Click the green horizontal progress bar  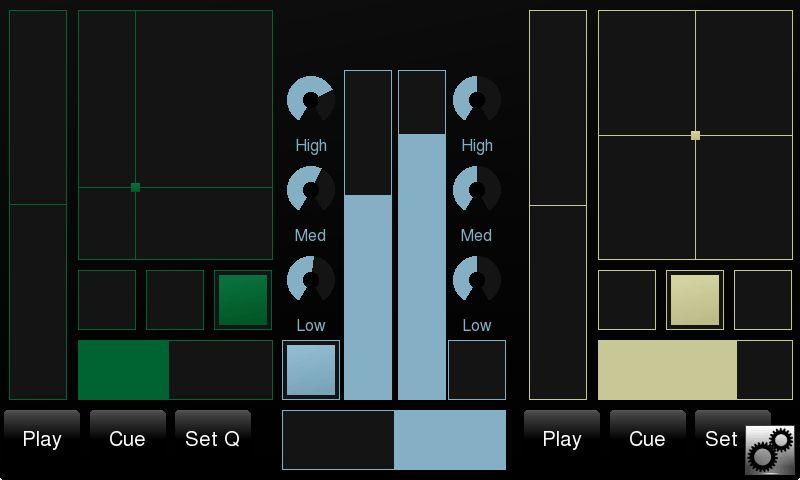(175, 370)
